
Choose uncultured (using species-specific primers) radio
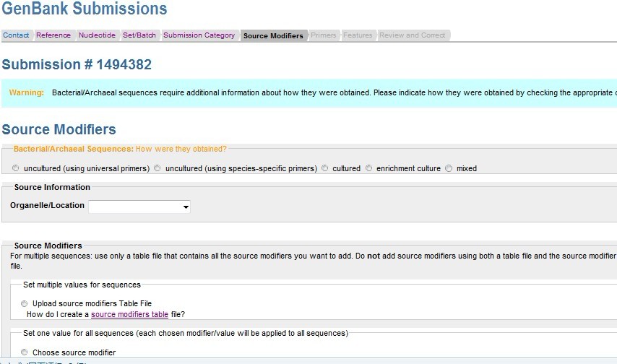coord(158,168)
